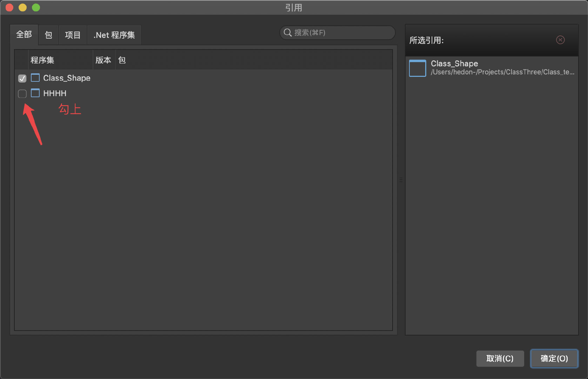Viewport: 588px width, 379px height.
Task: Uncheck the Class_Shape assembly checkbox
Action: pos(22,78)
